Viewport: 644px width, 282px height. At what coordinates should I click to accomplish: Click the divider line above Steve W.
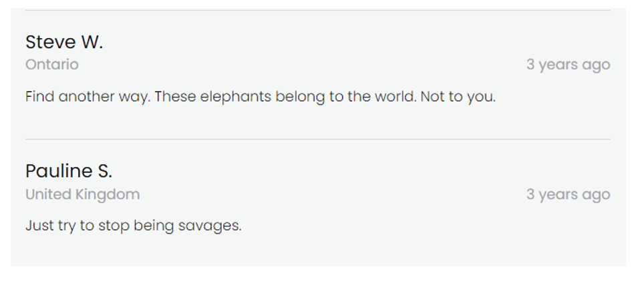[317, 10]
